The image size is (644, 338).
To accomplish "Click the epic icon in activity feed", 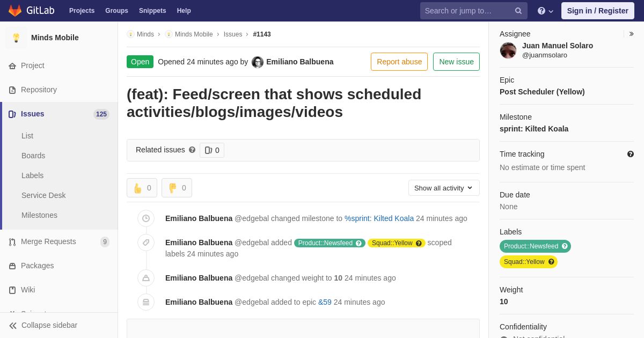I will coord(146,302).
